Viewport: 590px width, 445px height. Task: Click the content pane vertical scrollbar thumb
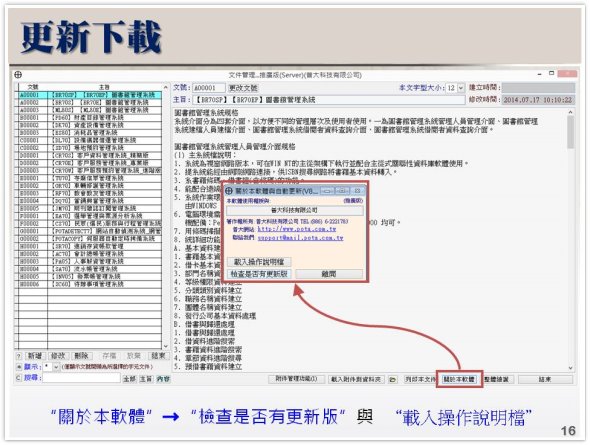[x=571, y=132]
